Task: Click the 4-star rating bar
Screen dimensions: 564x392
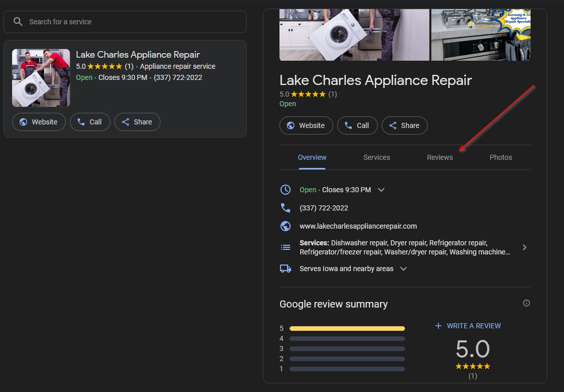Action: click(x=347, y=338)
